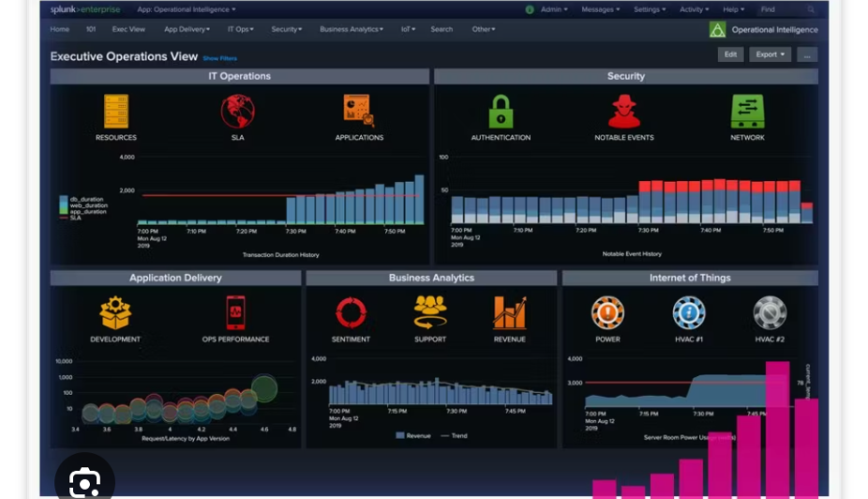Go to the Exec View tab

[x=128, y=29]
